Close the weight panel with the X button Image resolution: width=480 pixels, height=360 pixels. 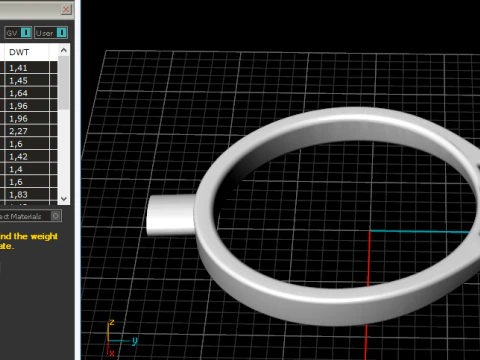[66, 9]
